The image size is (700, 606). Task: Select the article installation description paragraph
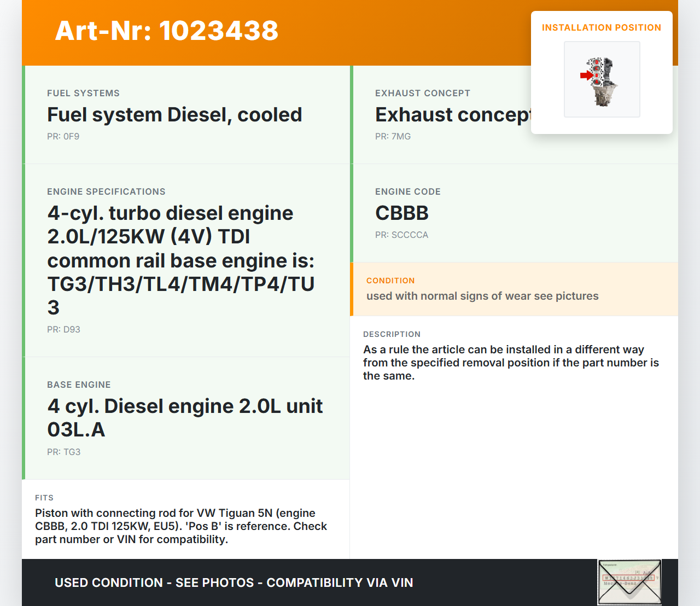510,363
